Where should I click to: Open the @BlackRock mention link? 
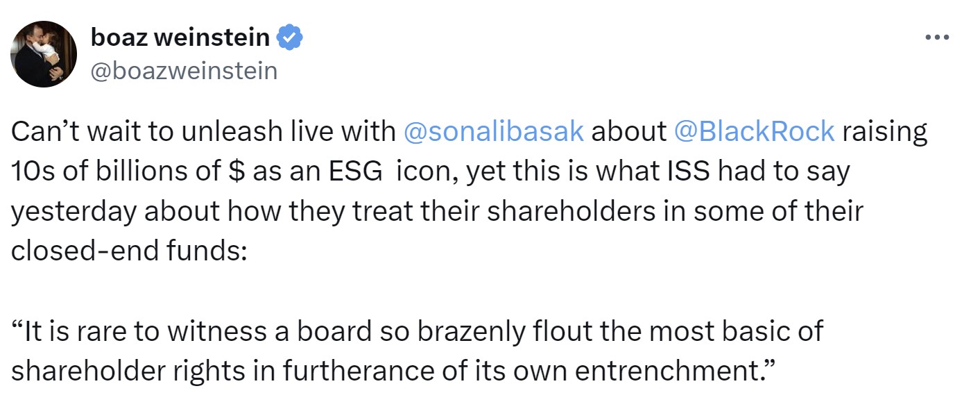point(754,132)
